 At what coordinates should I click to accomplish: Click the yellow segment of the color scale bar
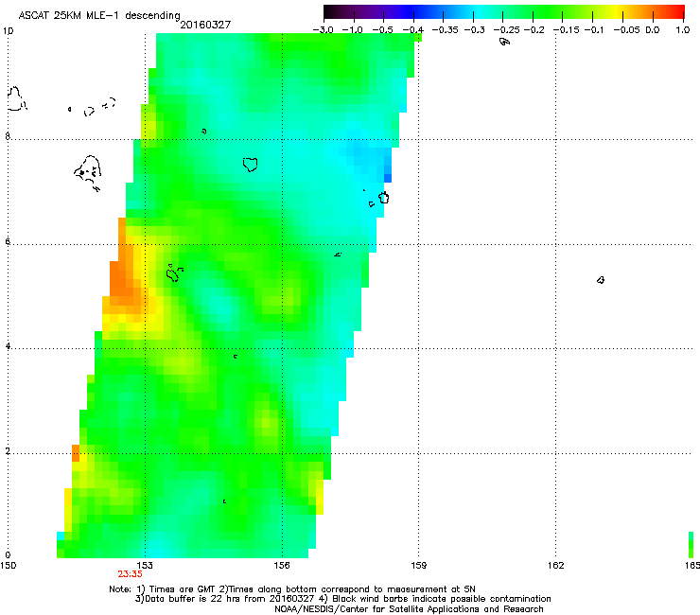tap(619, 11)
